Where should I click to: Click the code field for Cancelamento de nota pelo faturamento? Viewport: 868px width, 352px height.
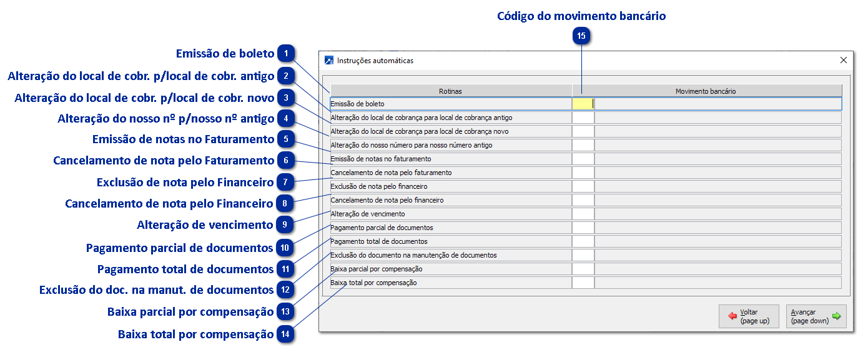583,173
